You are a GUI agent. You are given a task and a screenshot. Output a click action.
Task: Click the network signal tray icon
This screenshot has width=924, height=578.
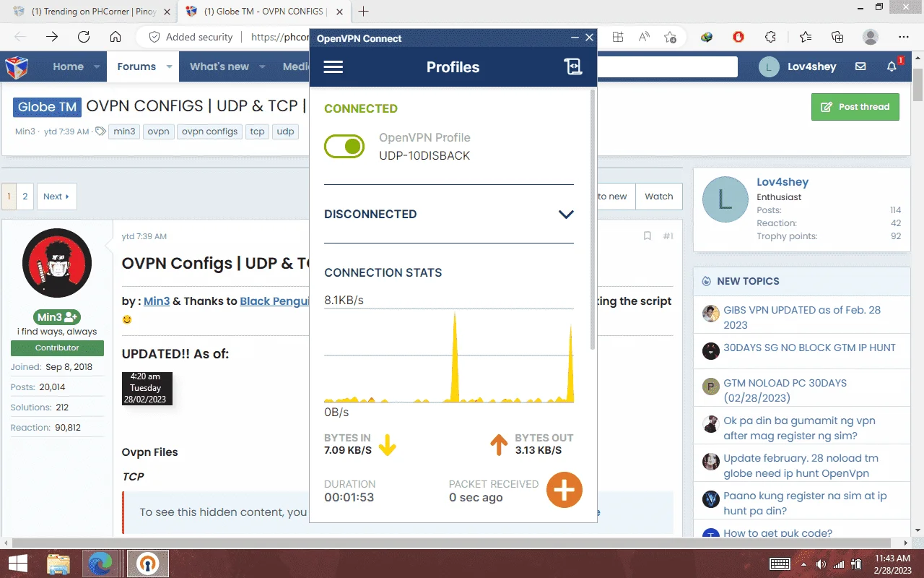[840, 564]
